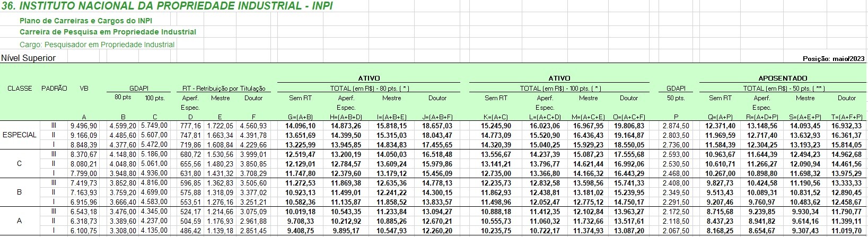Click the VB value '7.799,00'
Image resolution: width=868 pixels, height=237 pixels.
click(84, 174)
